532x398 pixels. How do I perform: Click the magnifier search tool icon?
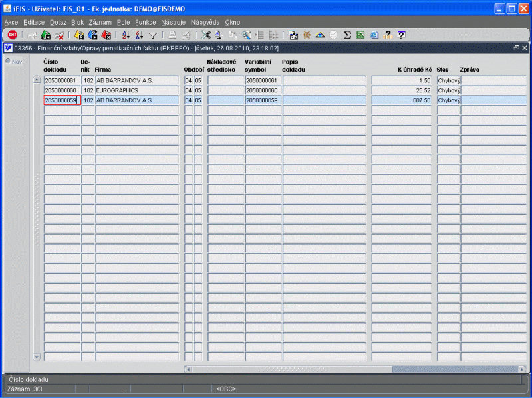point(247,35)
